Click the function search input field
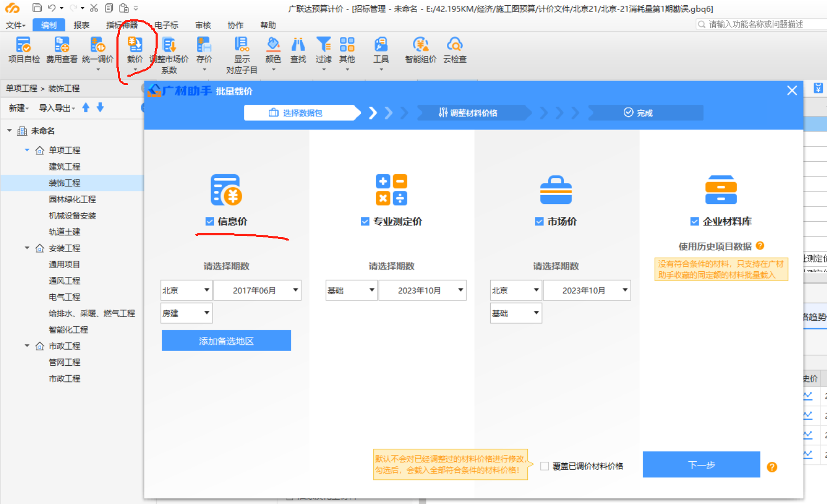Viewport: 827px width, 504px height. [762, 24]
